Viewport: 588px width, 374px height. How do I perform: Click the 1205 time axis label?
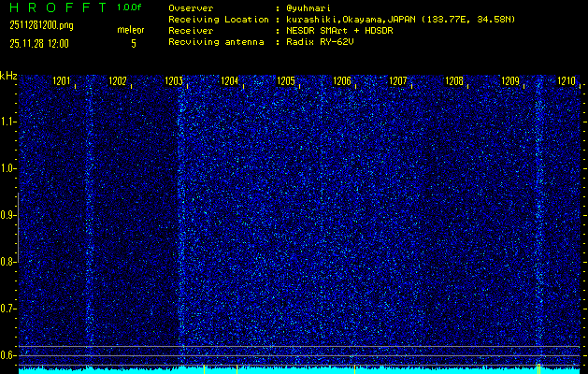point(286,80)
